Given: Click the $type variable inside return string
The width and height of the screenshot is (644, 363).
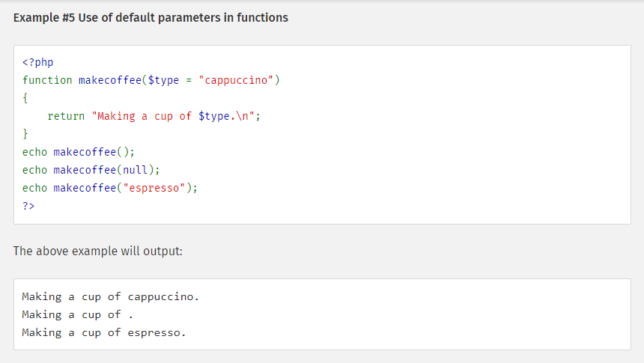Looking at the screenshot, I should (213, 116).
